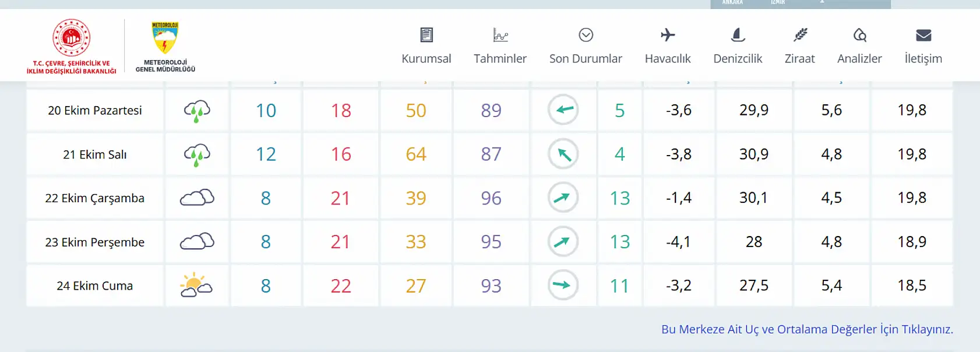Select the 23 Ekim Perşembe row

click(x=94, y=242)
